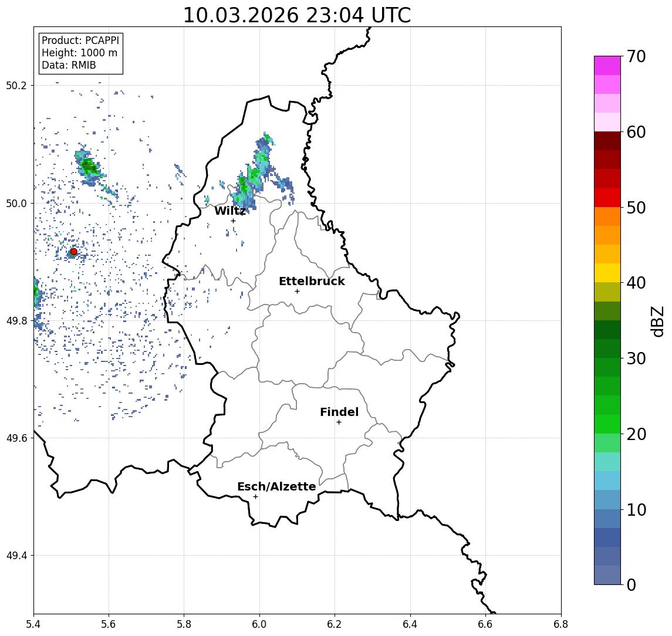
Task: Click the 5.8 longitude axis label
Action: pyautogui.click(x=184, y=624)
